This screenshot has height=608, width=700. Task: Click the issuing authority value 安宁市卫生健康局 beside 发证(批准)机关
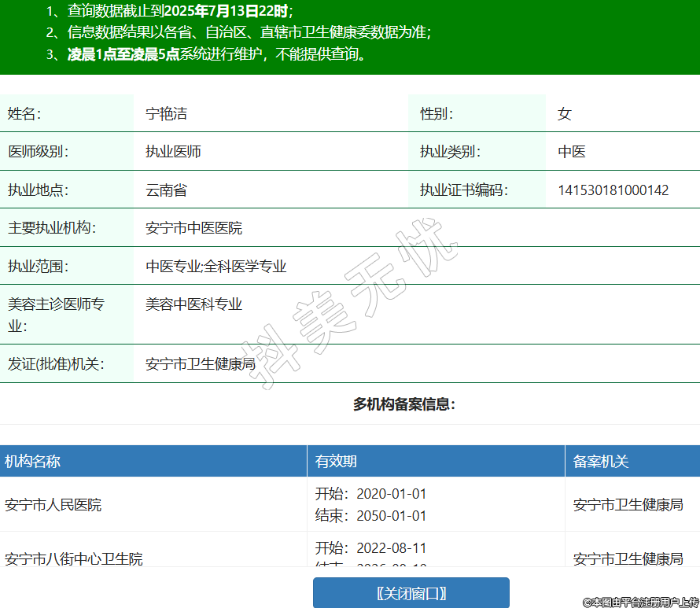point(201,364)
